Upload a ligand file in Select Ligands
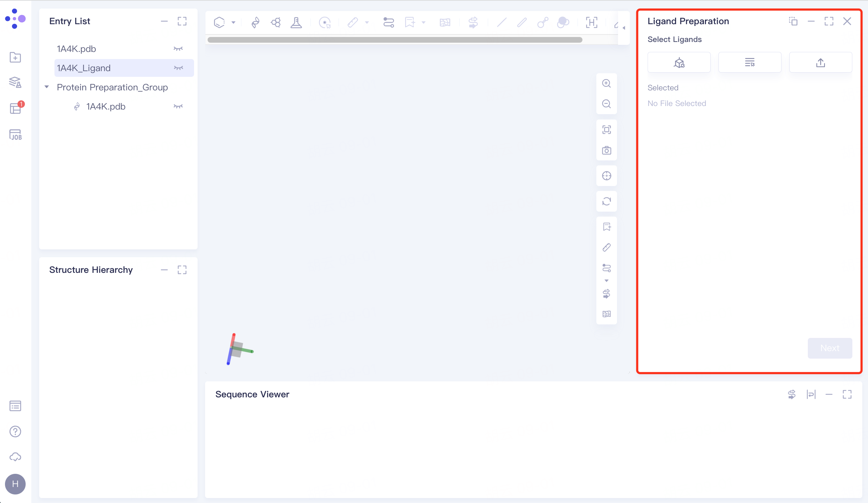 pos(820,62)
